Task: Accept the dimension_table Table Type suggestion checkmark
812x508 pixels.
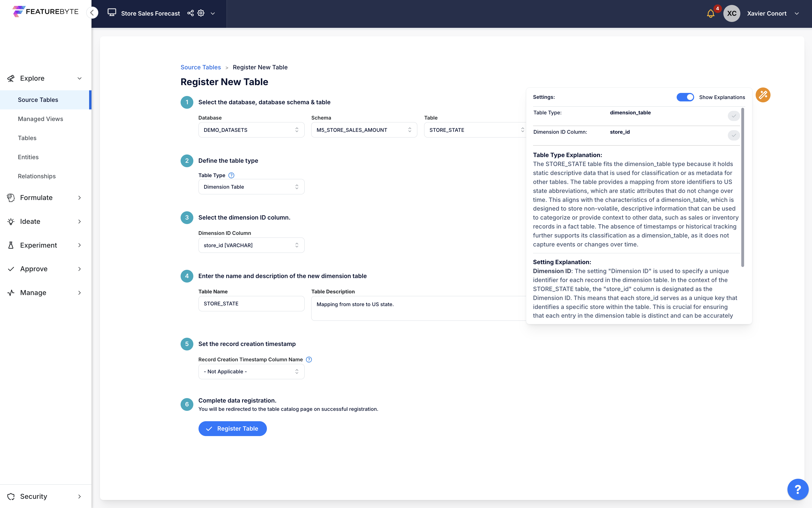Action: [x=733, y=116]
